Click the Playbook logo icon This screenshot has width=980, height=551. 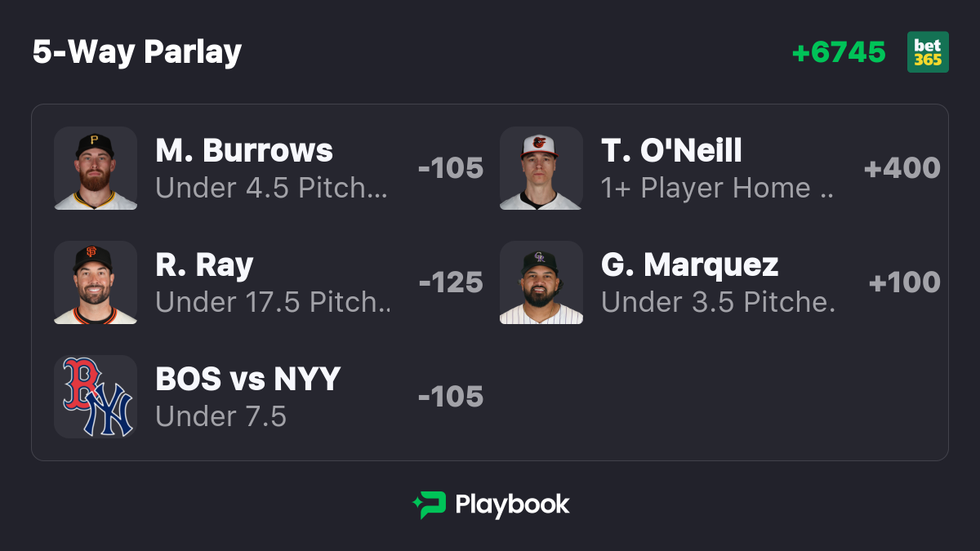(429, 504)
